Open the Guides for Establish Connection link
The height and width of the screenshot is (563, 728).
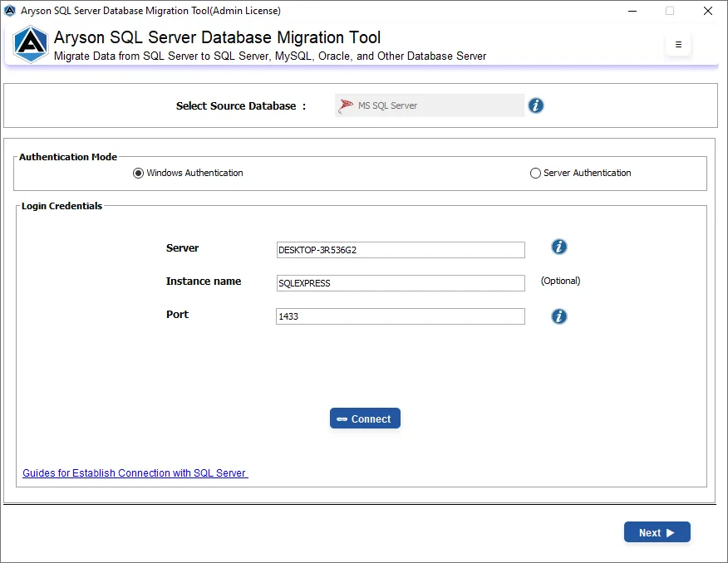coord(135,472)
